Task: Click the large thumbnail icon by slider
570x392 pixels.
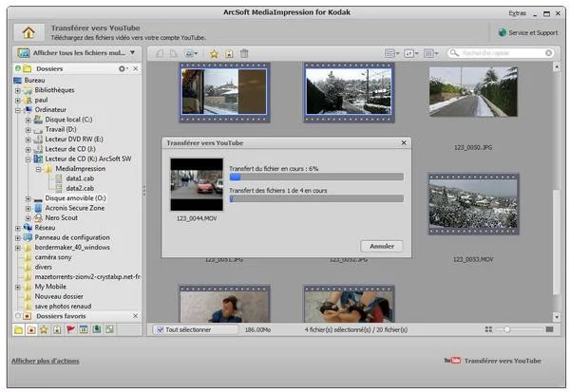Action: (x=550, y=329)
